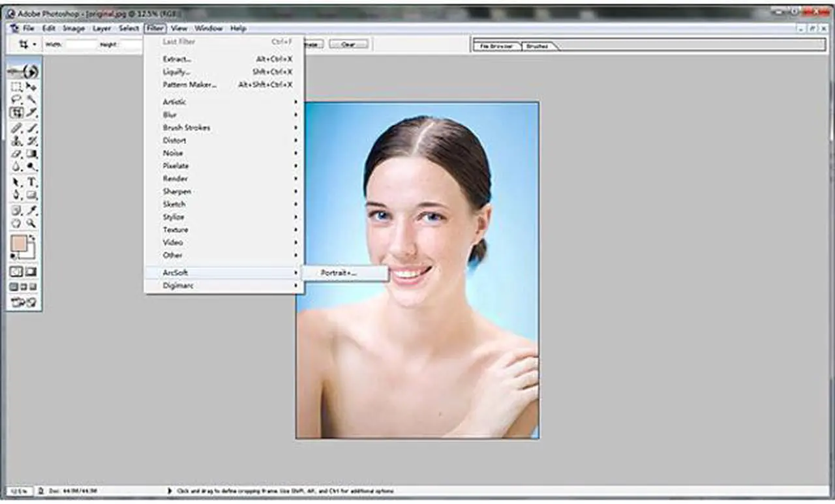Choose Pattern Maker... from the Filter menu
Viewport: 835px width, 504px height.
point(224,85)
